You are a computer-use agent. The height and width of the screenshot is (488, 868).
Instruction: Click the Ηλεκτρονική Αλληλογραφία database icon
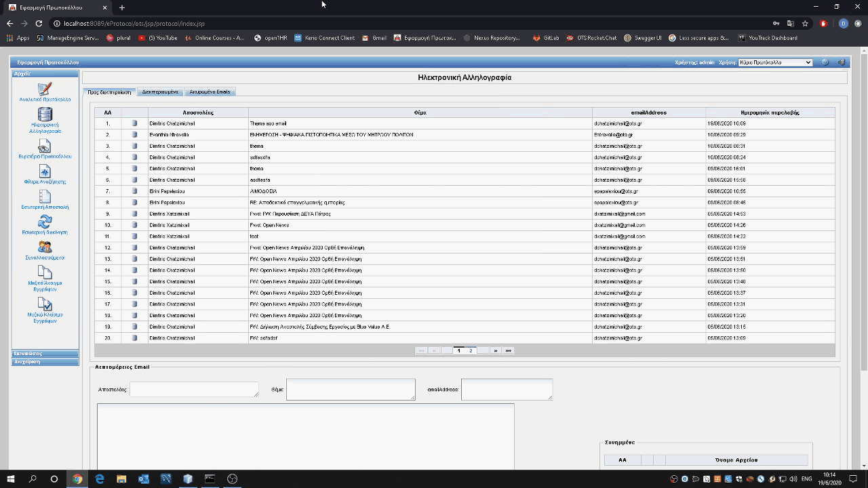[x=45, y=115]
